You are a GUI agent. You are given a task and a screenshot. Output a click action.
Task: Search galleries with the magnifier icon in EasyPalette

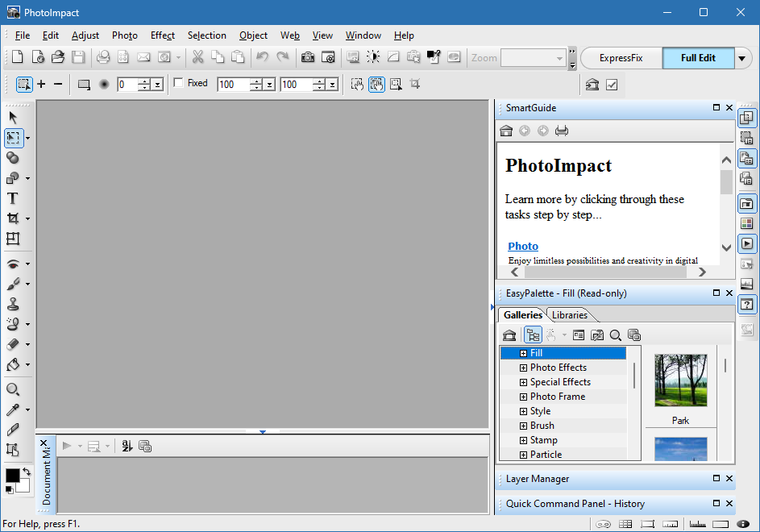pyautogui.click(x=615, y=335)
